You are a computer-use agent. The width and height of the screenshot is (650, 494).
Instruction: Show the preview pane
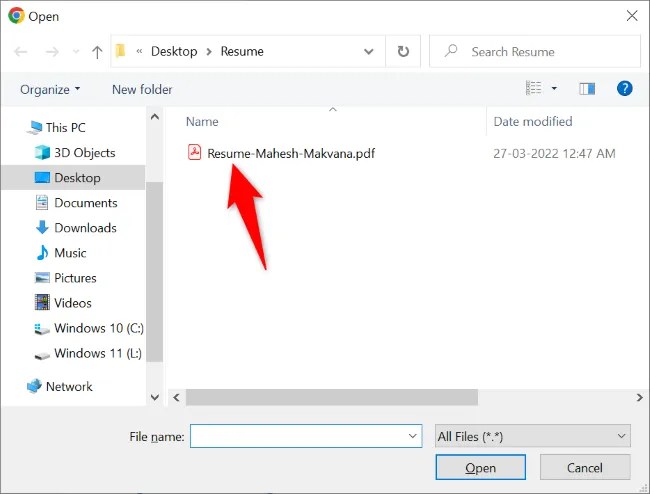(x=587, y=88)
